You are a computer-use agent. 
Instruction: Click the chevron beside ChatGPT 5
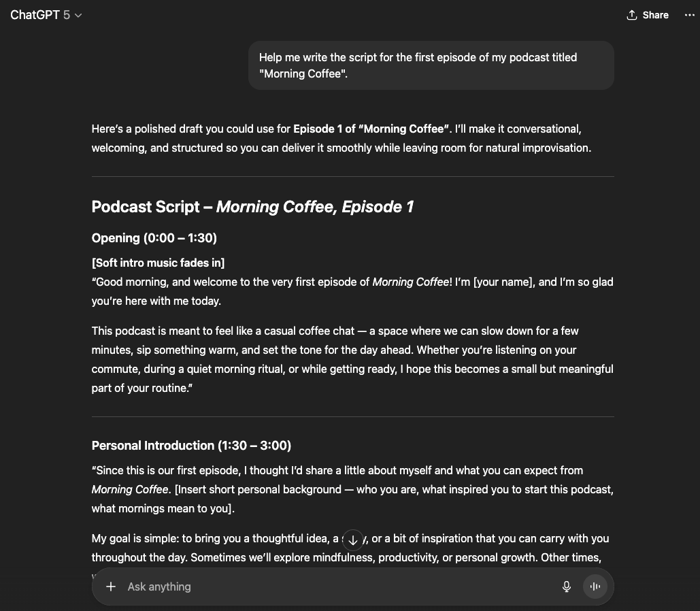[78, 15]
